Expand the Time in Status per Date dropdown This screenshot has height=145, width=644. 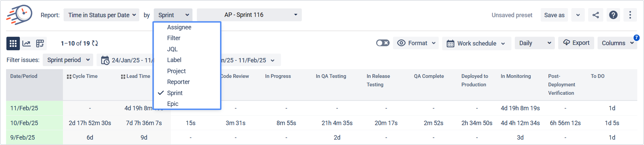click(x=101, y=15)
